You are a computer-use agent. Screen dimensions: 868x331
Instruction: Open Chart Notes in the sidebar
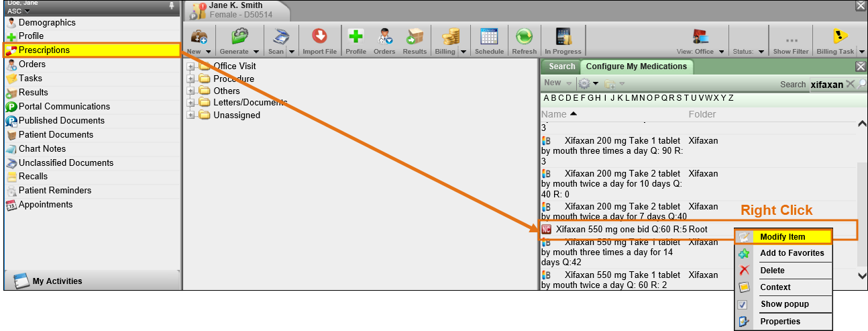[93, 148]
